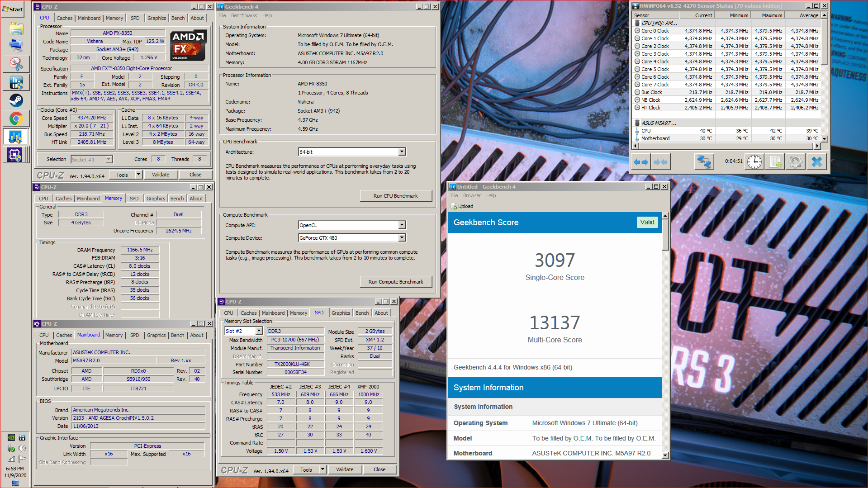Select the Bus Clock sensor row
The width and height of the screenshot is (868, 488).
click(726, 92)
